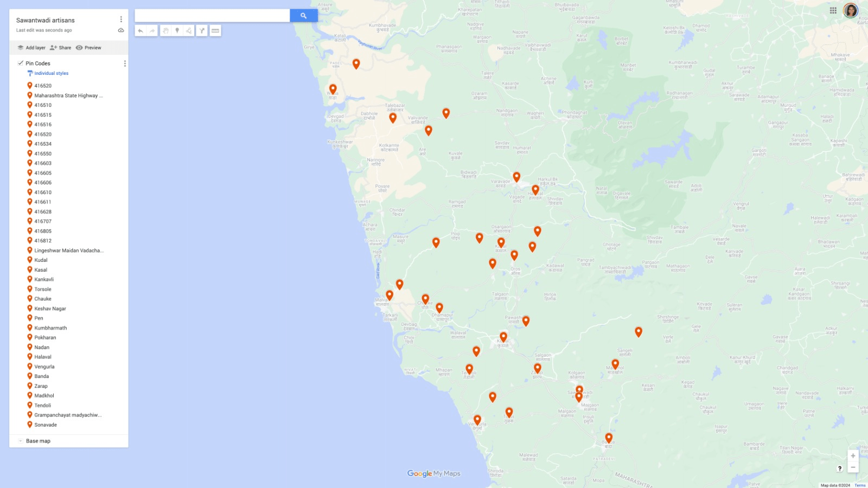Click the pin icon beside Kudal
The width and height of the screenshot is (868, 488).
(x=30, y=260)
